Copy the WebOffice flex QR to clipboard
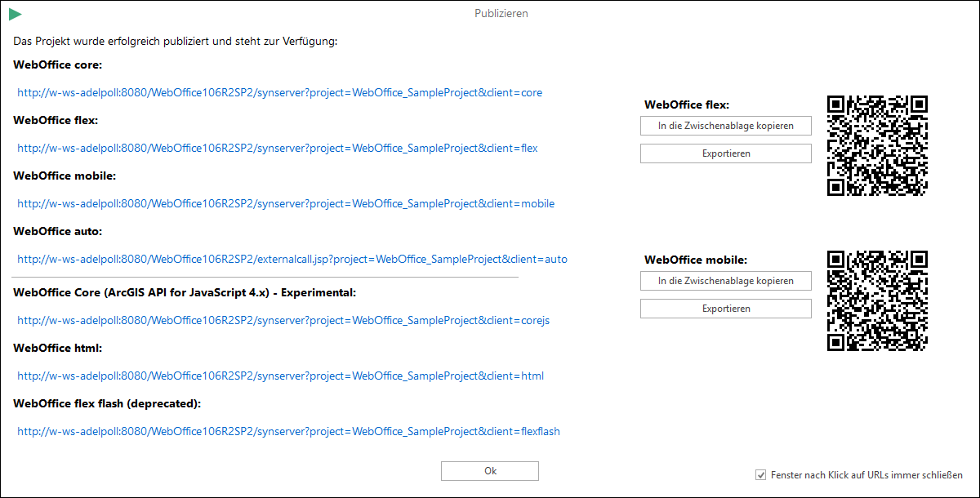The height and width of the screenshot is (498, 980). coord(725,126)
